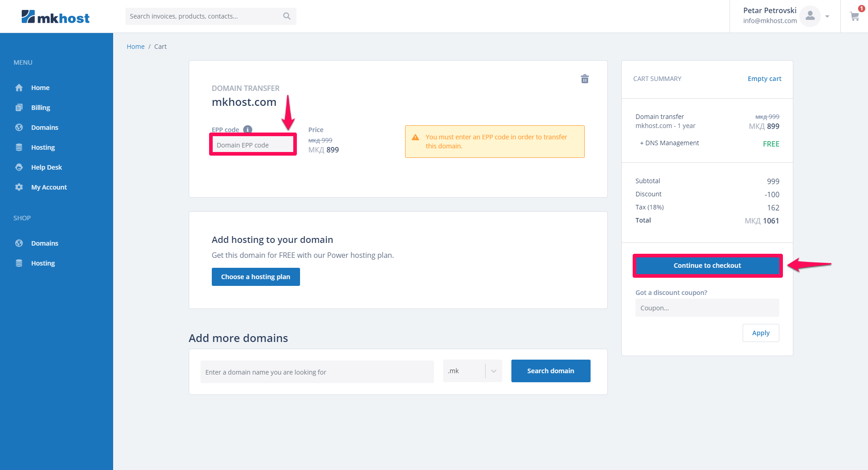Click the Hosting stack icon under SHOP
This screenshot has height=470, width=868.
(x=19, y=263)
